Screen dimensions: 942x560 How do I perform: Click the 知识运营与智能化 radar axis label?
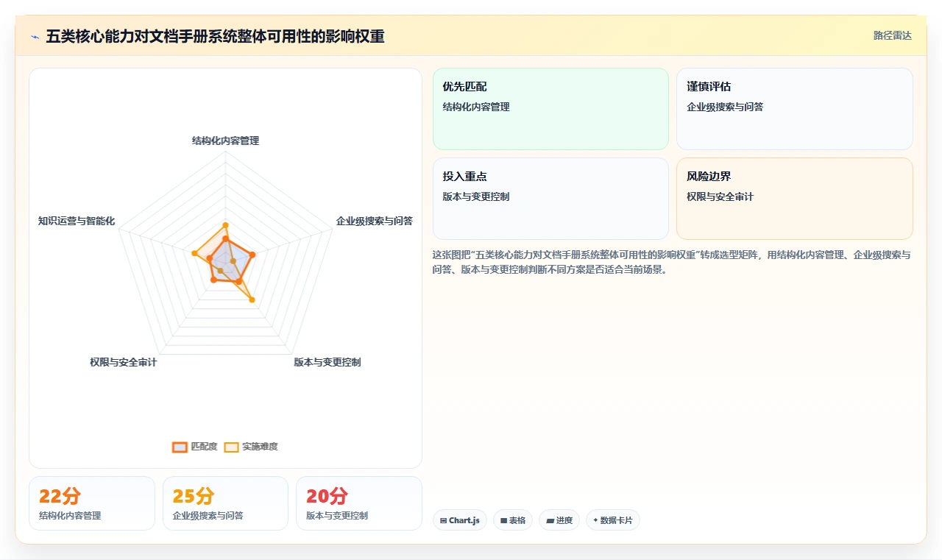[x=77, y=221]
